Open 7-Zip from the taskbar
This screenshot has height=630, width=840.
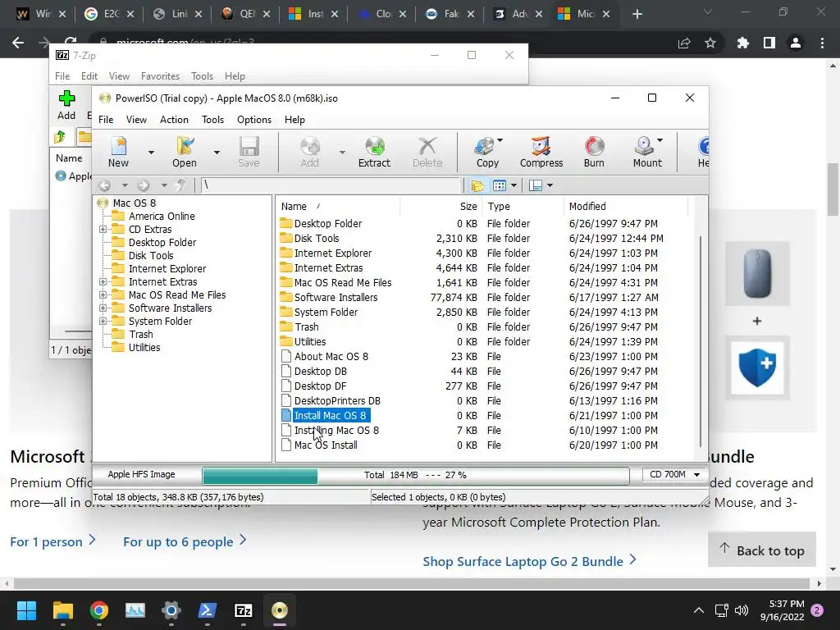tap(243, 610)
